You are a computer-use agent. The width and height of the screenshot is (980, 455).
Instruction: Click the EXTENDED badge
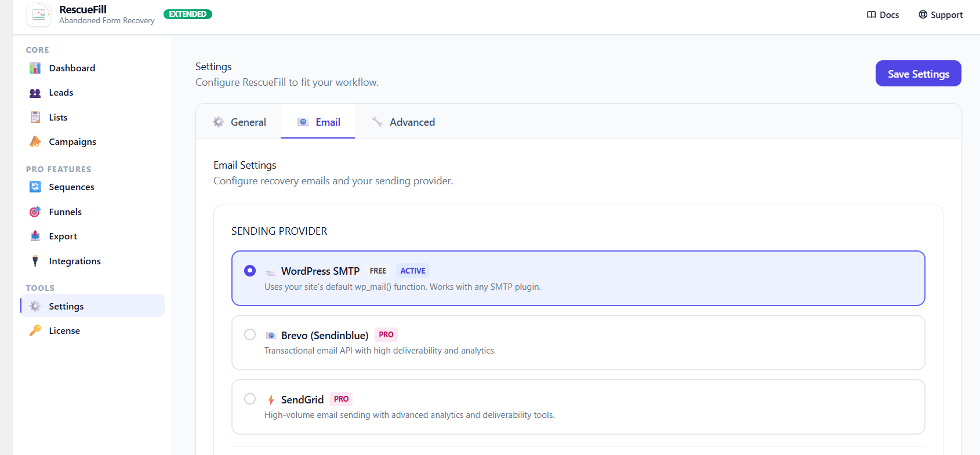click(187, 13)
